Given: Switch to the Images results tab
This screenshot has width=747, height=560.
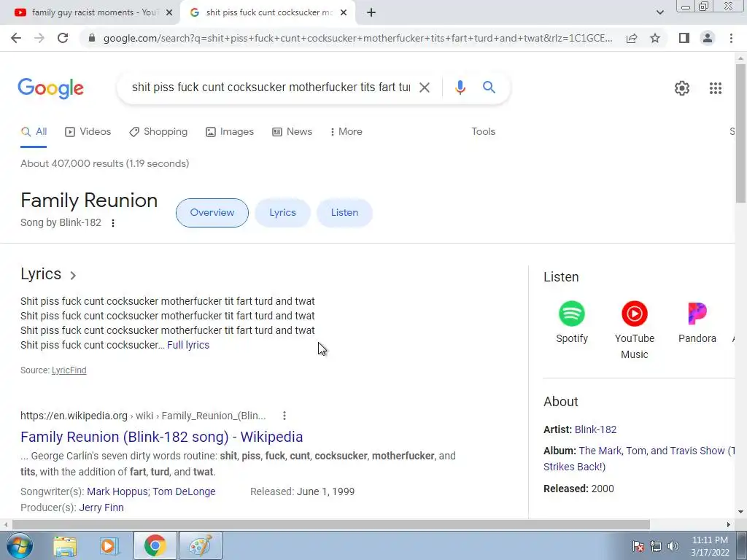Looking at the screenshot, I should pos(230,132).
